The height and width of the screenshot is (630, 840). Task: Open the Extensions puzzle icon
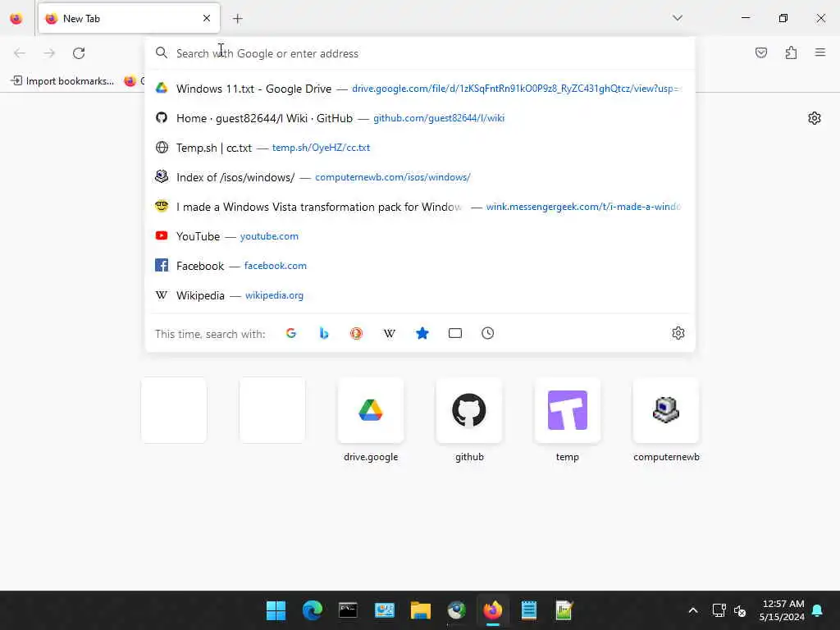point(791,52)
